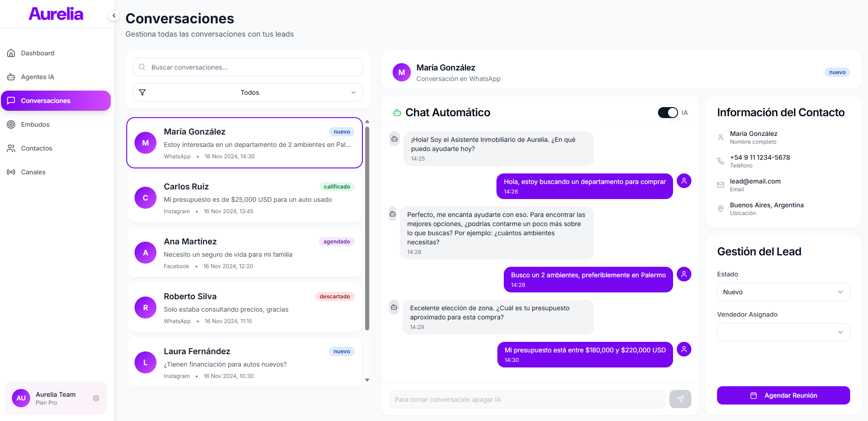Click the Embudos target icon
This screenshot has height=421, width=868.
click(x=11, y=124)
